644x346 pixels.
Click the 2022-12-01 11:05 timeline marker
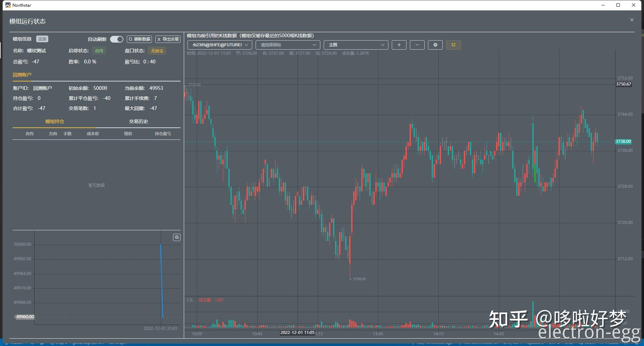297,332
